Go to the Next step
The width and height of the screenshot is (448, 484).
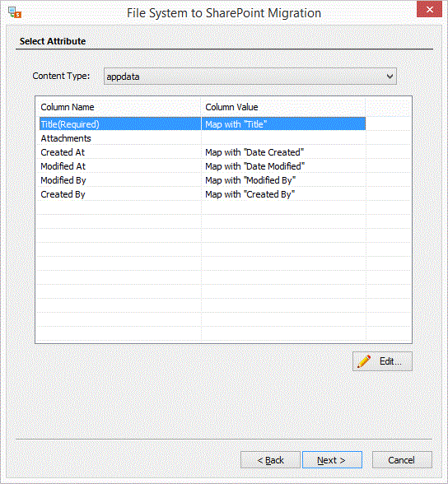tap(332, 460)
